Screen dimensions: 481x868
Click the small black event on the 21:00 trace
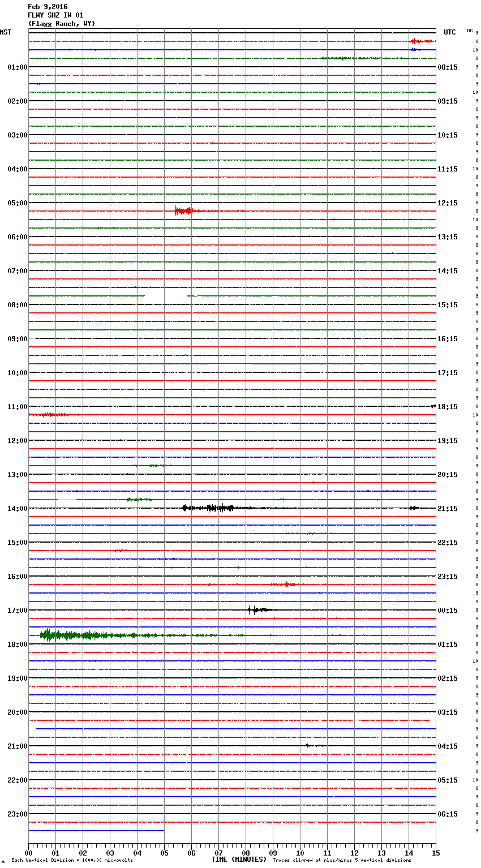click(314, 746)
